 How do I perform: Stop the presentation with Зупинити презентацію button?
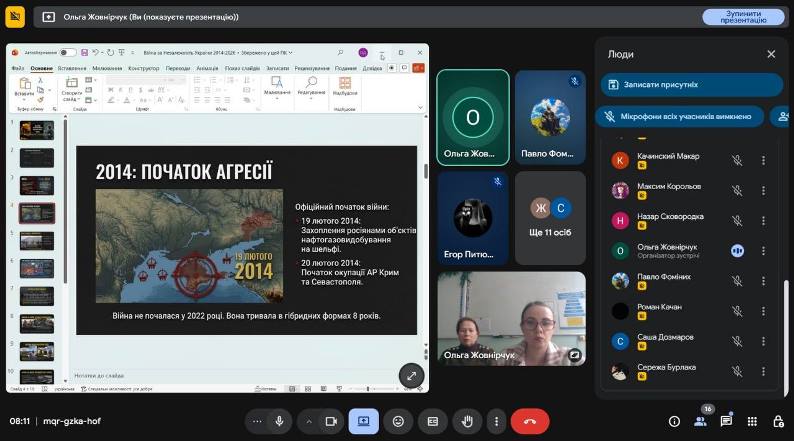[x=743, y=17]
